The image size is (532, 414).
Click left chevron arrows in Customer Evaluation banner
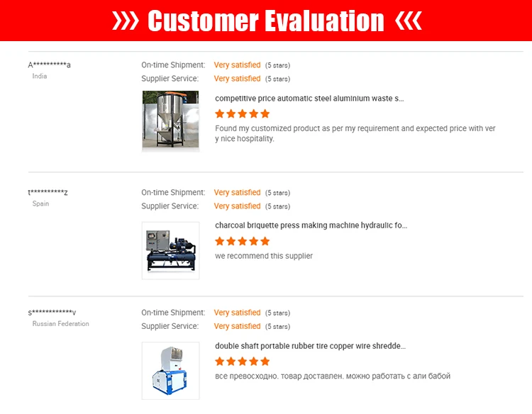126,21
